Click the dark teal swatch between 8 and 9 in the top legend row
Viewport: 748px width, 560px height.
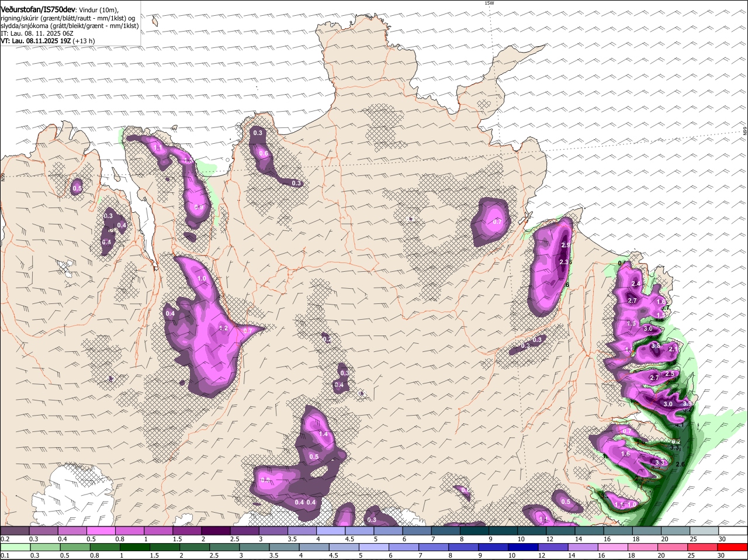coord(475,530)
